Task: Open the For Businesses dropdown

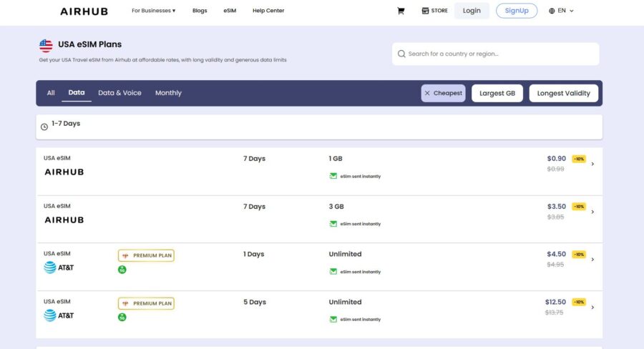Action: [x=153, y=11]
